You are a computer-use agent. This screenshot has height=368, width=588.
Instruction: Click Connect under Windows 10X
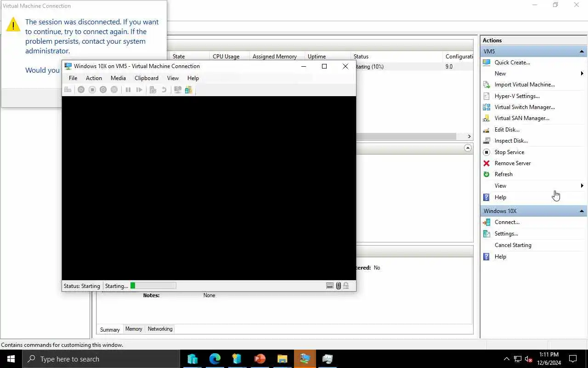(507, 222)
